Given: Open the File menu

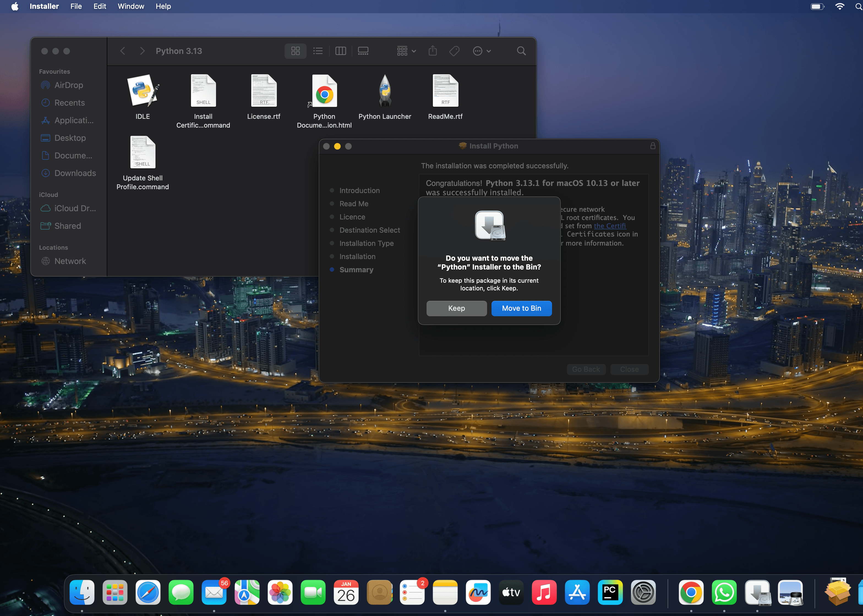Looking at the screenshot, I should [x=76, y=6].
